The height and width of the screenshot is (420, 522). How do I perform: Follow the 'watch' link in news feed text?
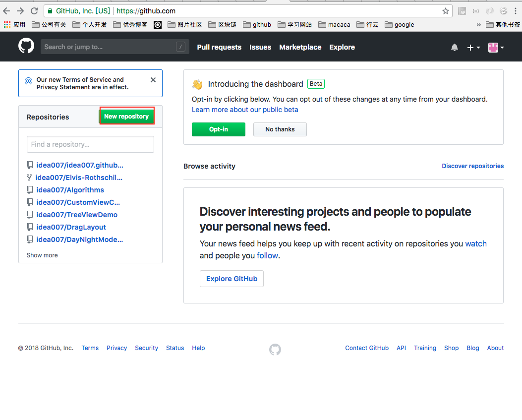[476, 244]
